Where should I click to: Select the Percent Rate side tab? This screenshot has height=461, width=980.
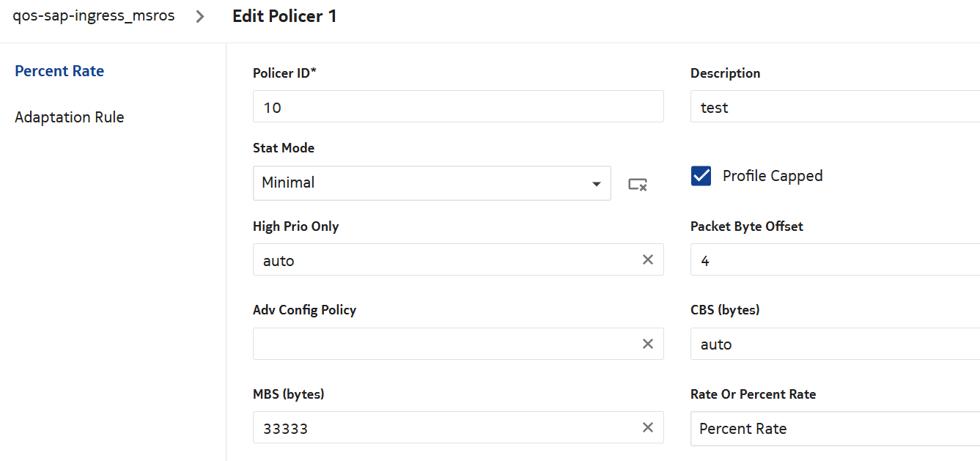[x=59, y=71]
